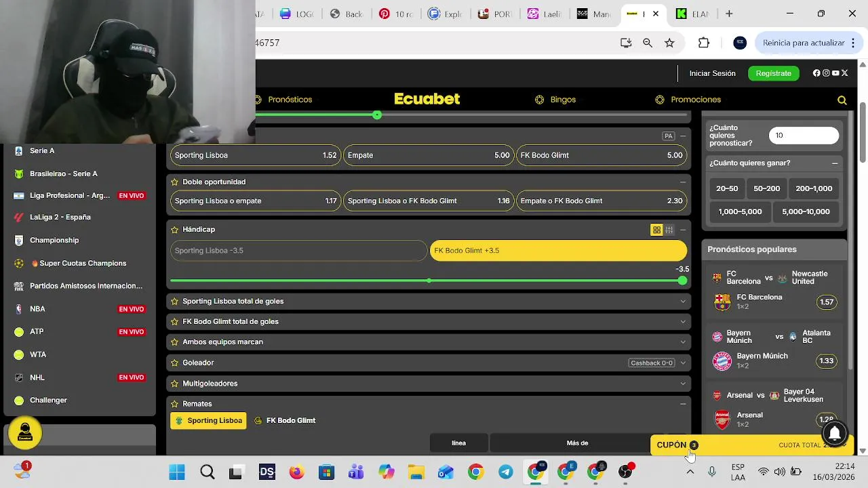
Task: Select Empate o FK Bodo Glimt 2.30
Action: 601,201
